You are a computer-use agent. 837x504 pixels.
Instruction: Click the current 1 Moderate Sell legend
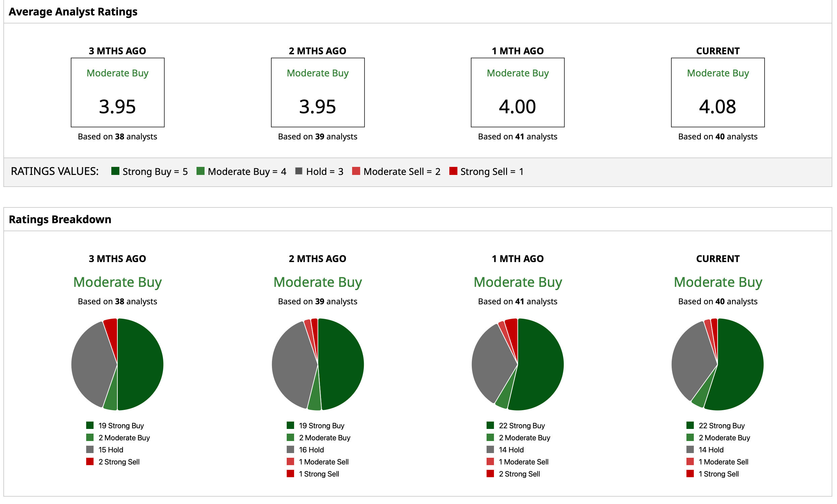[723, 462]
